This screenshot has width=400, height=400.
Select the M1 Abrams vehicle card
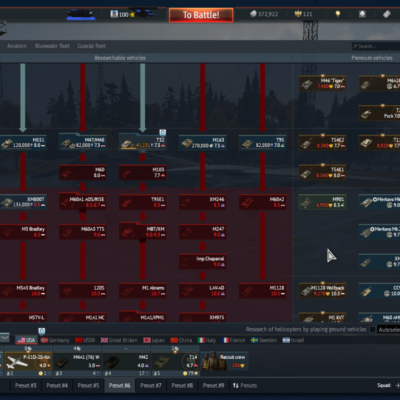143,291
